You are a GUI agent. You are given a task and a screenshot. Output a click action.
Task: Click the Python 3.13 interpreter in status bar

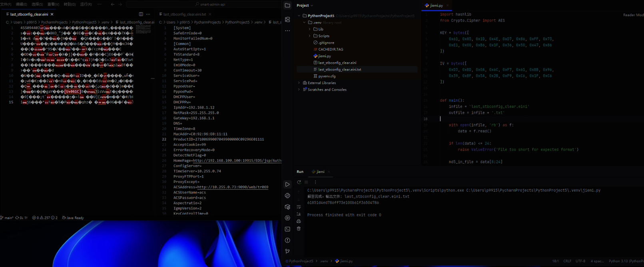point(626,261)
